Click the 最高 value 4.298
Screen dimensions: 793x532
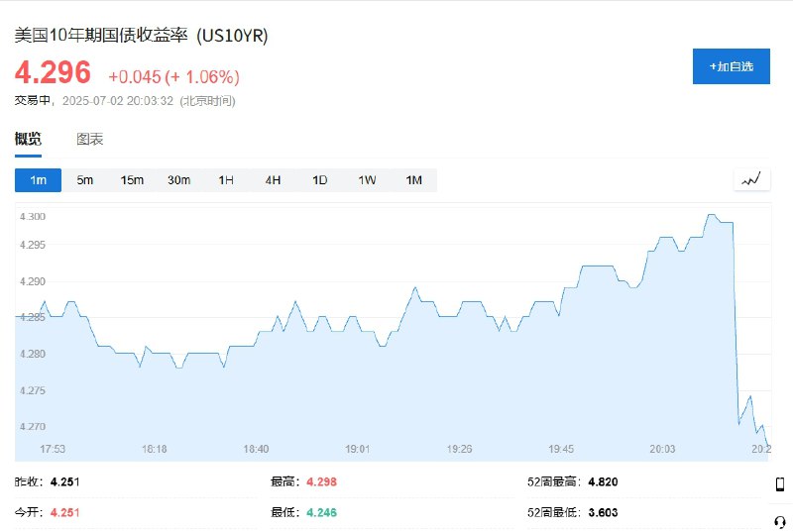pyautogui.click(x=321, y=482)
